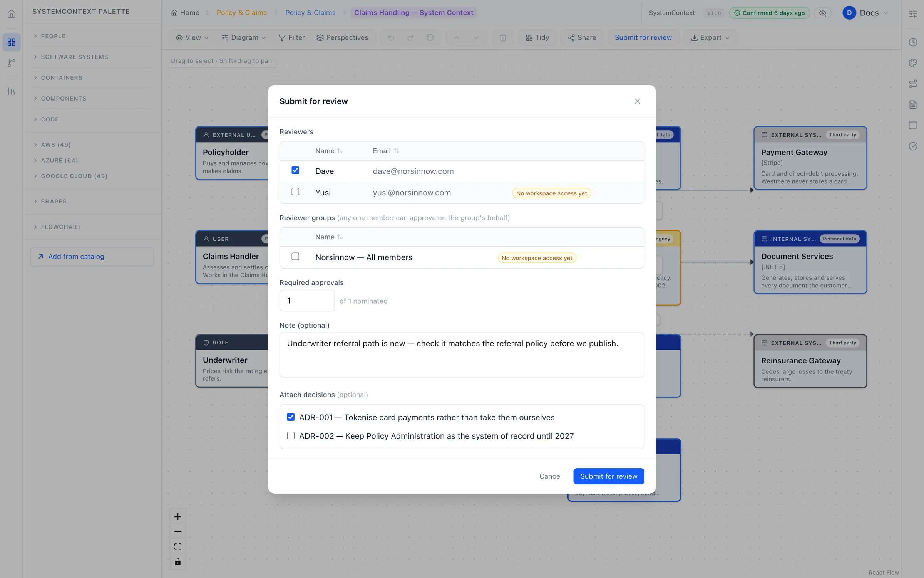This screenshot has height=578, width=924.
Task: Check the ADR-002 decision checkbox
Action: [291, 435]
